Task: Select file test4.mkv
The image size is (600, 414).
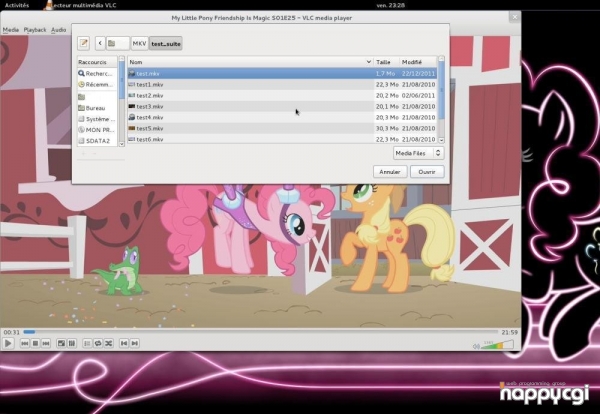Action: [282, 117]
